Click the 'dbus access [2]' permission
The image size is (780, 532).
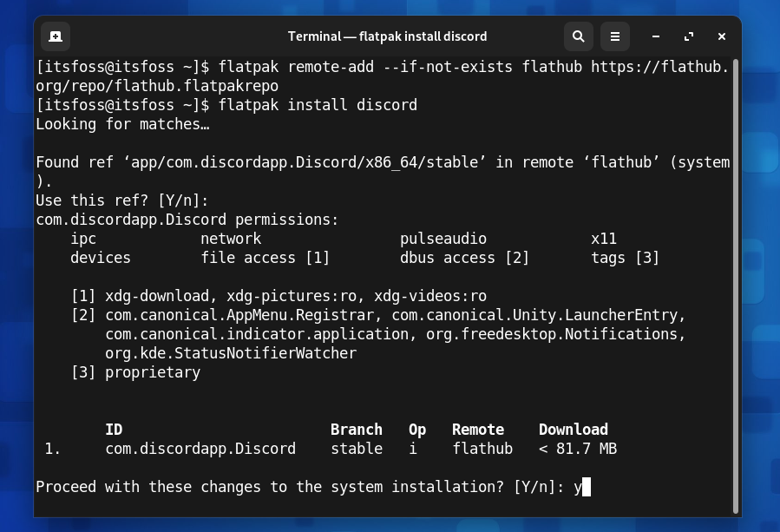464,258
